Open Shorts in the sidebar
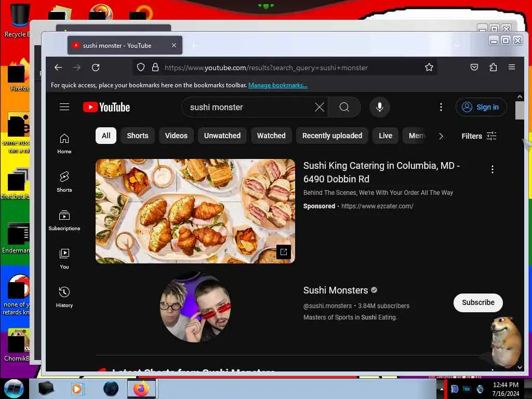 (64, 182)
